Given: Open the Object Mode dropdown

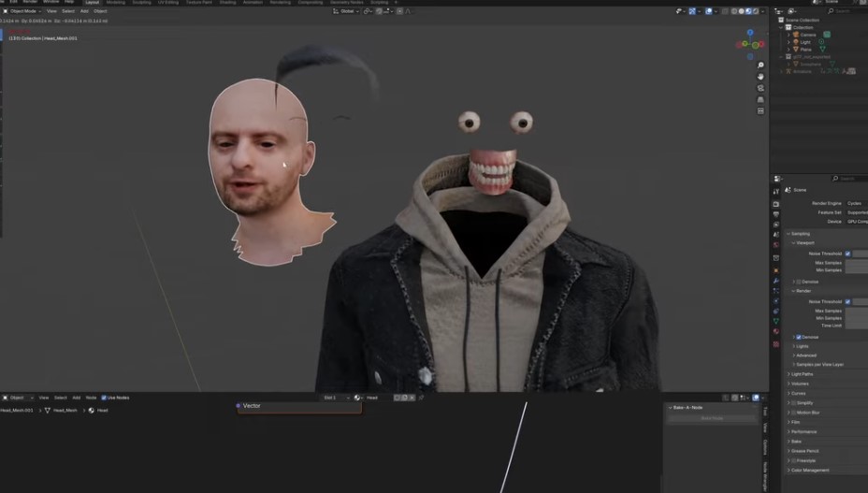Looking at the screenshot, I should click(22, 11).
